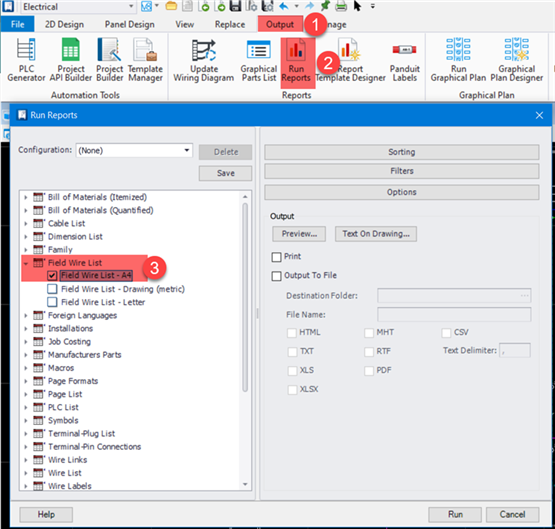Click the report list vertical scrollbar
Viewport: 555px width, 529px height.
tap(245, 297)
